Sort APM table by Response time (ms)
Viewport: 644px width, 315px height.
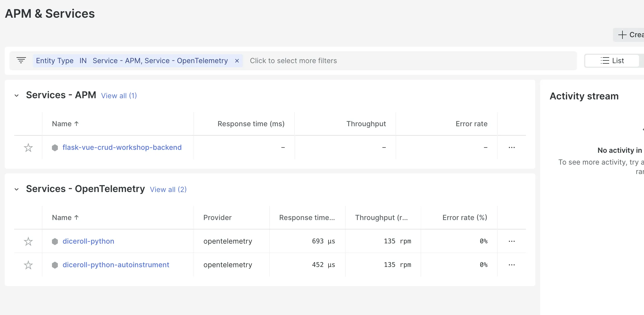251,124
